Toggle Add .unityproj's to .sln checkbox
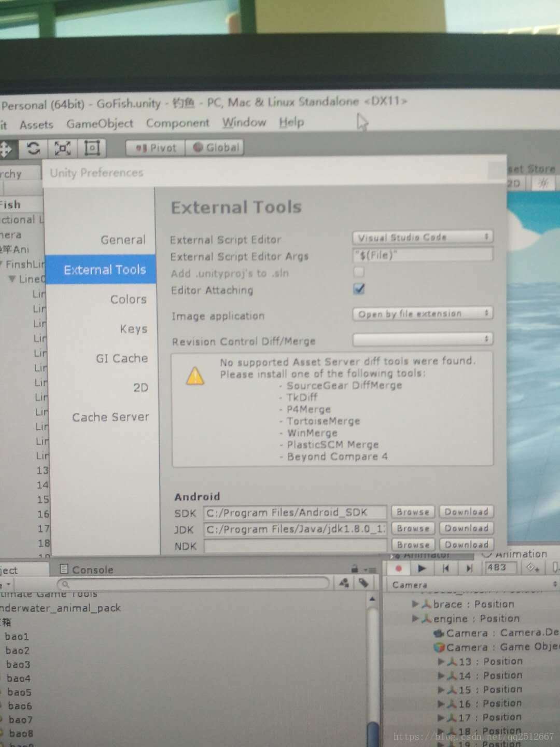The image size is (560, 747). [x=359, y=272]
